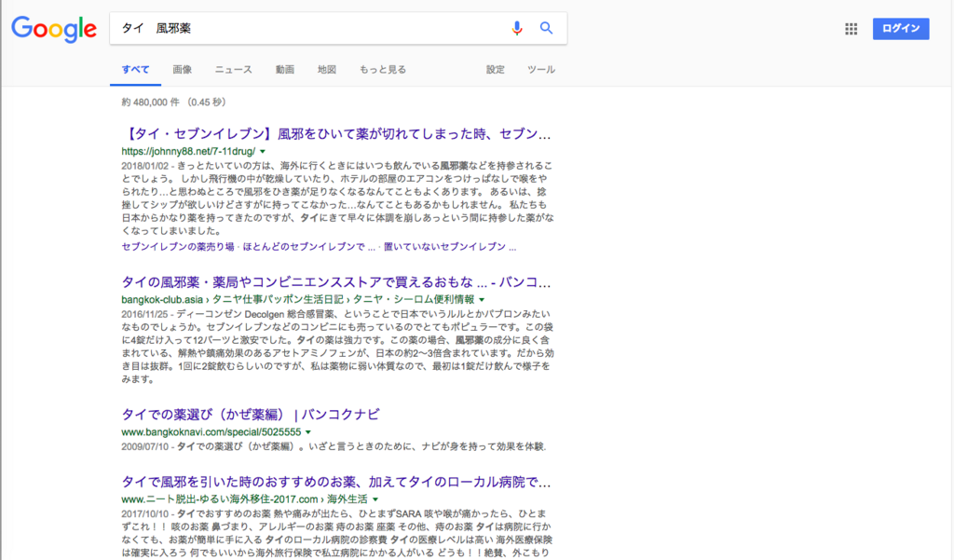Screen dimensions: 954x560
Task: Expand the arrow beside the johnny88.net URL
Action: [x=263, y=152]
